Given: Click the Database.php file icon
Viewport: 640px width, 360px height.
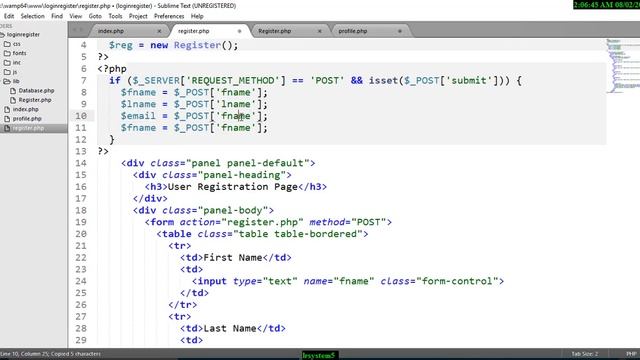Looking at the screenshot, I should 13,91.
